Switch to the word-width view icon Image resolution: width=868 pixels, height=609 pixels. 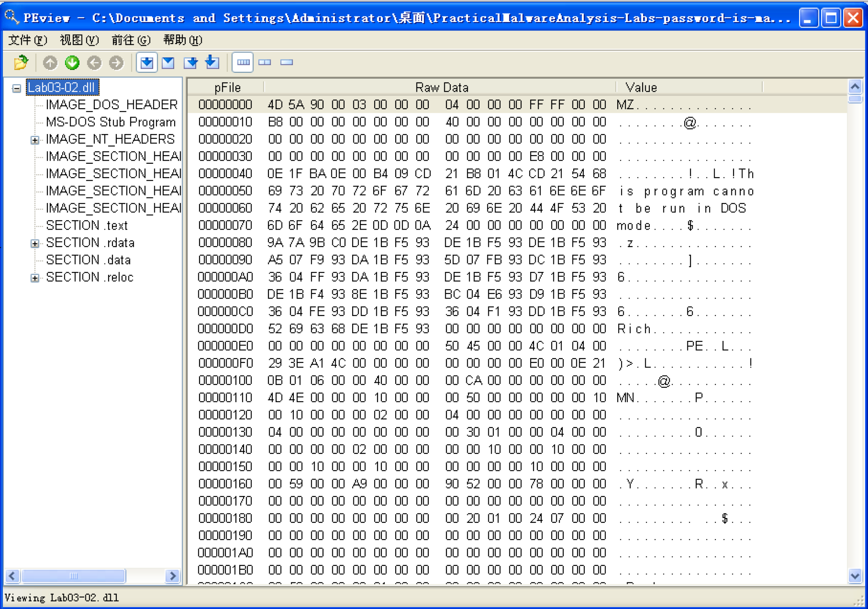[x=265, y=63]
